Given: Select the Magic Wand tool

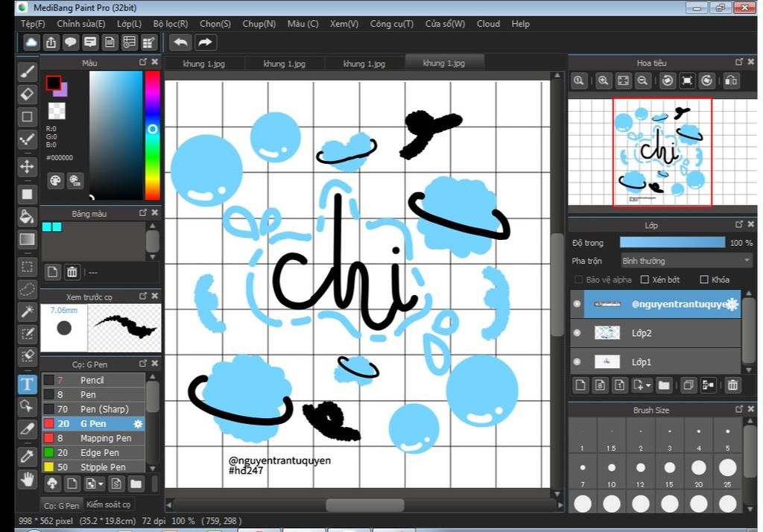Looking at the screenshot, I should coord(28,311).
